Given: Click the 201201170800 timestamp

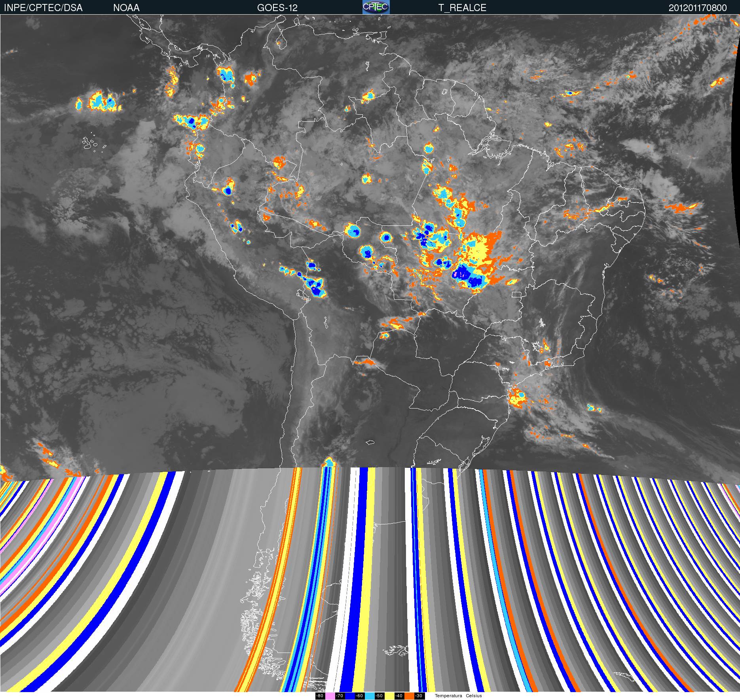Looking at the screenshot, I should 698,8.
